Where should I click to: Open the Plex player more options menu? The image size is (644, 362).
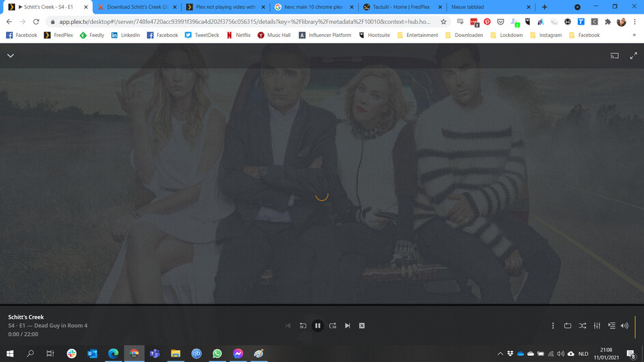(552, 325)
